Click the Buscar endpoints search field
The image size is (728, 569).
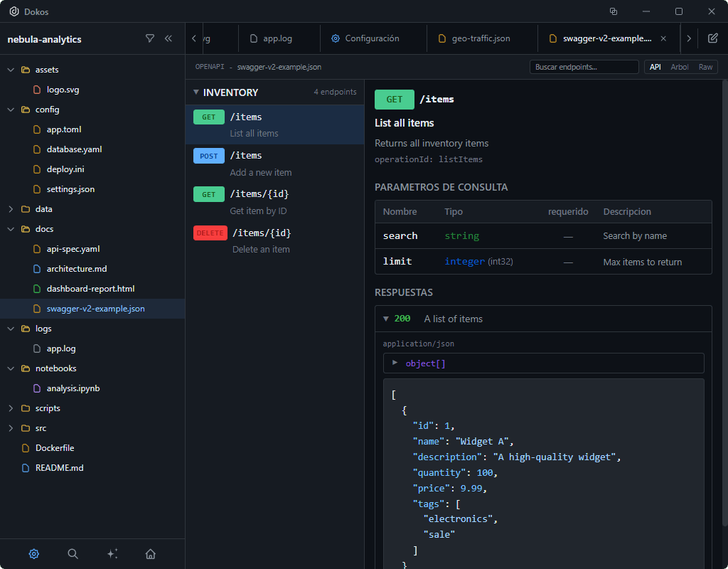point(584,67)
